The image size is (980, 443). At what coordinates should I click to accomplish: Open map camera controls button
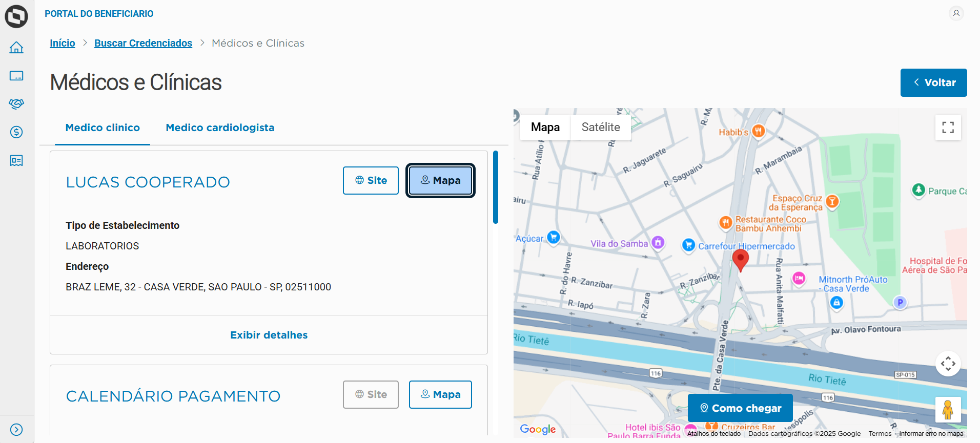[948, 364]
